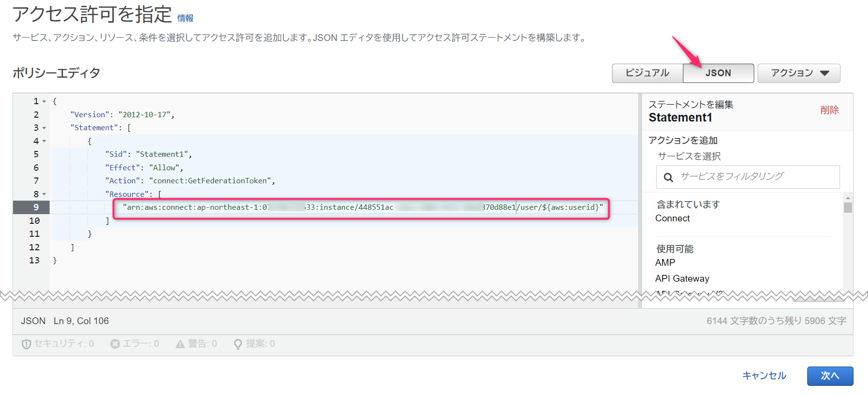Click the 次へ button
Viewport: 868px width, 395px height.
point(830,376)
